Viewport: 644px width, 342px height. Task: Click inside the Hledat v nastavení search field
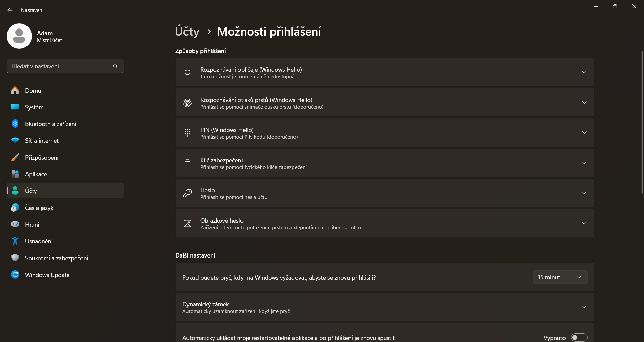coord(60,66)
